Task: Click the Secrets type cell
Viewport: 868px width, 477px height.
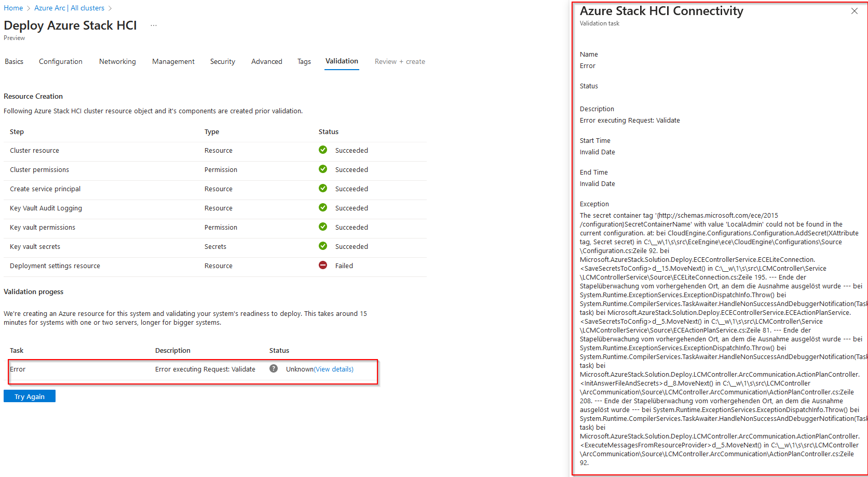Action: coord(215,246)
